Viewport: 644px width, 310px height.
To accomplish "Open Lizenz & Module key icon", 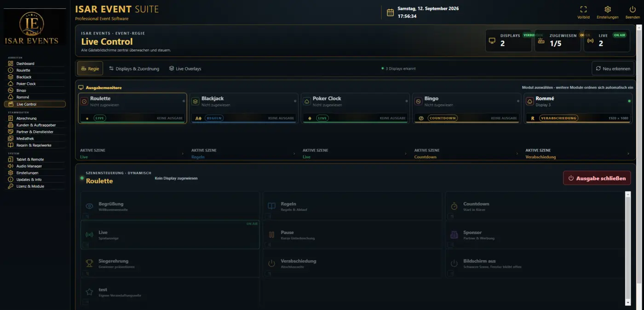I will click(x=11, y=186).
